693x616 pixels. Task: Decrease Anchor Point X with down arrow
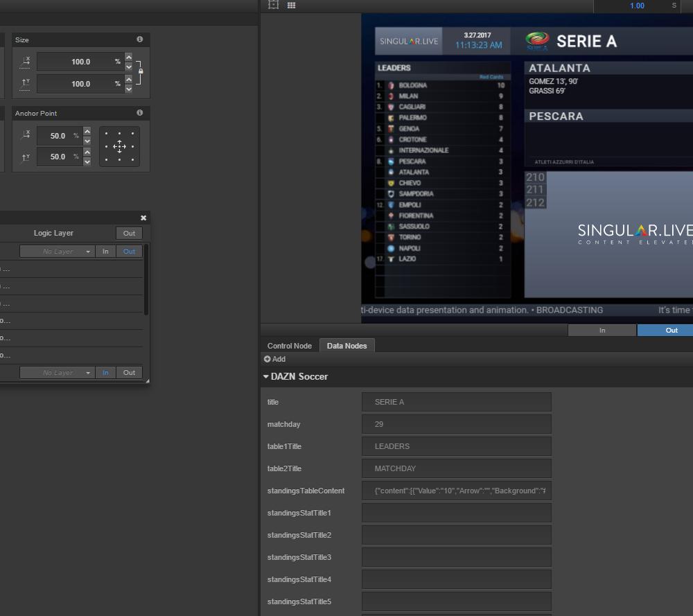pyautogui.click(x=87, y=141)
